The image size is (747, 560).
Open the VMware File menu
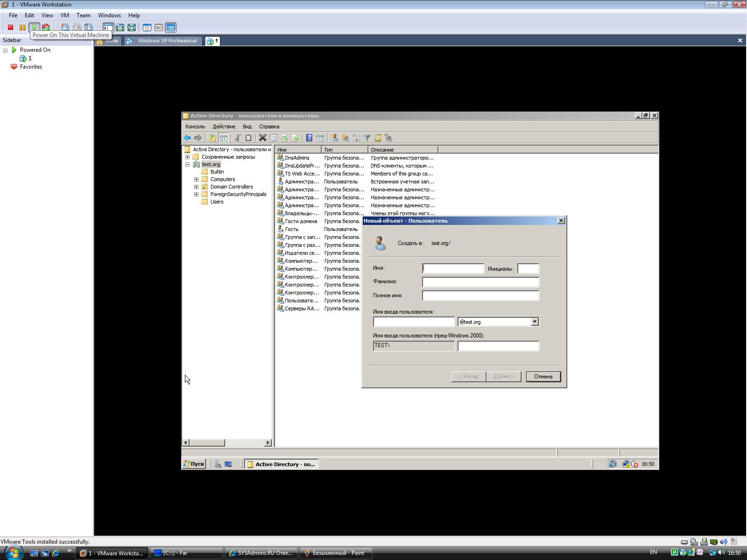[x=13, y=15]
